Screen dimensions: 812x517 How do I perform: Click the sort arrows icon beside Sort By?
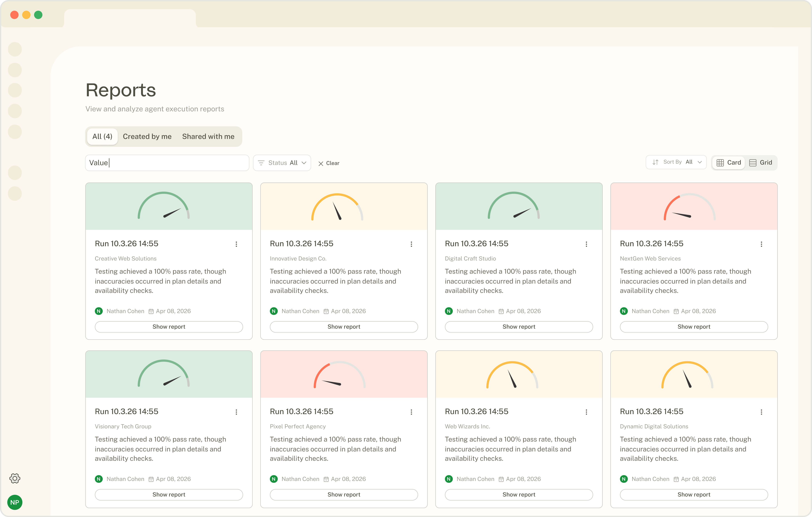pyautogui.click(x=656, y=162)
